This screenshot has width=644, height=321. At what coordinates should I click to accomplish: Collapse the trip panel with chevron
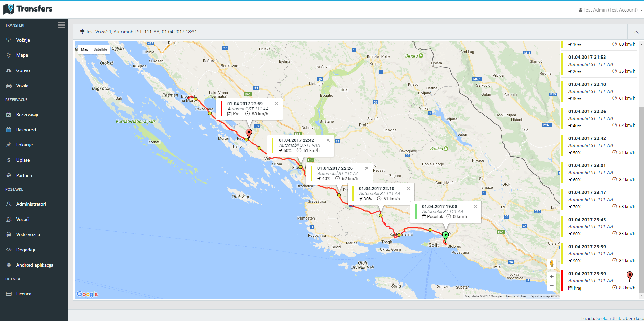click(636, 32)
